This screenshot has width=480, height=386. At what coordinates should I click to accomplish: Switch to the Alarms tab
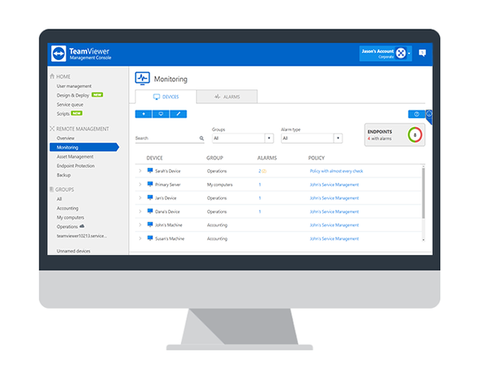pyautogui.click(x=227, y=97)
